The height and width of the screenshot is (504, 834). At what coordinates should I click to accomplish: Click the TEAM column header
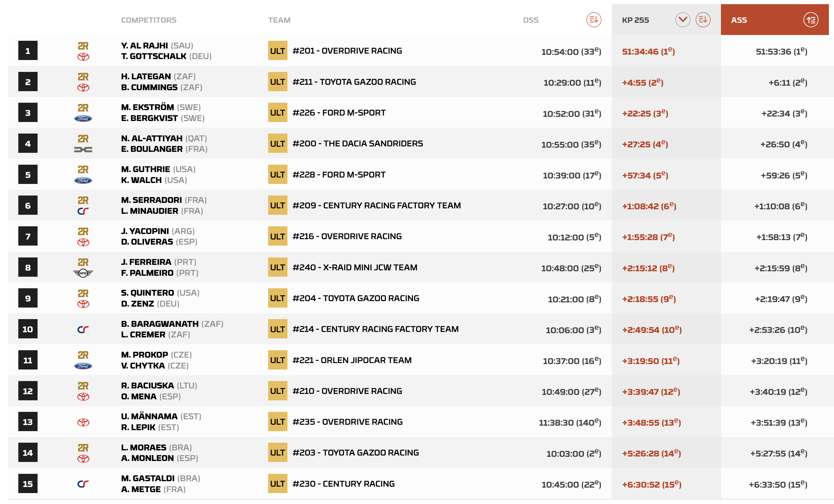[x=279, y=20]
